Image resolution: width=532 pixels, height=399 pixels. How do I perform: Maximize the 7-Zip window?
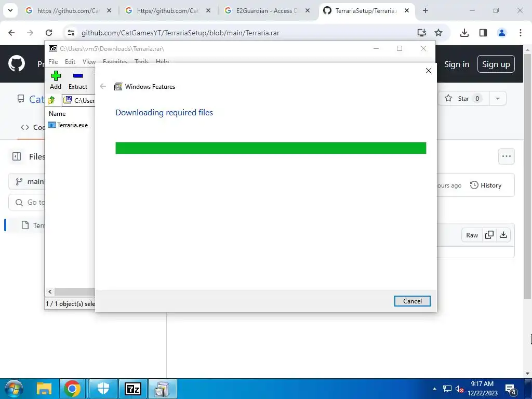[400, 48]
